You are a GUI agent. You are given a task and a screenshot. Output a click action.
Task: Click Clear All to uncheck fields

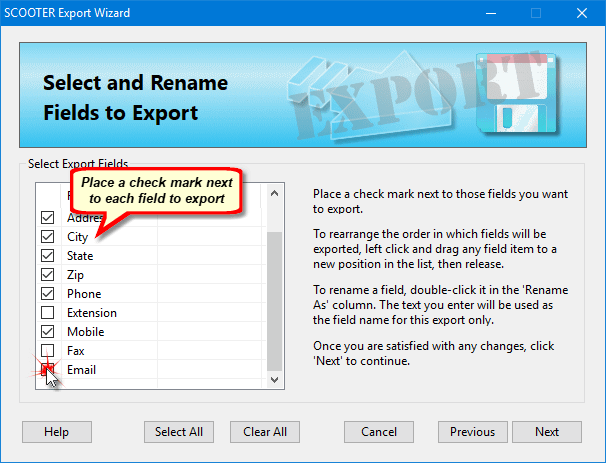(265, 432)
